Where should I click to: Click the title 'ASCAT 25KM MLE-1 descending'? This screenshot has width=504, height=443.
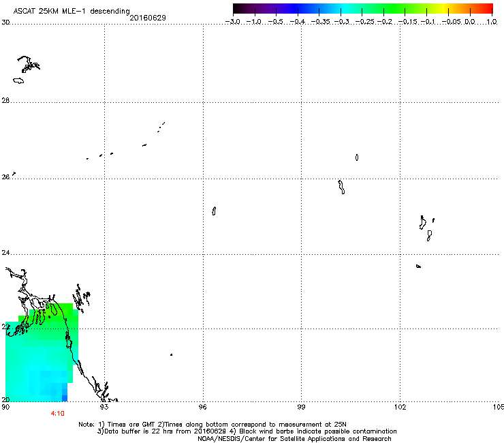tap(72, 11)
